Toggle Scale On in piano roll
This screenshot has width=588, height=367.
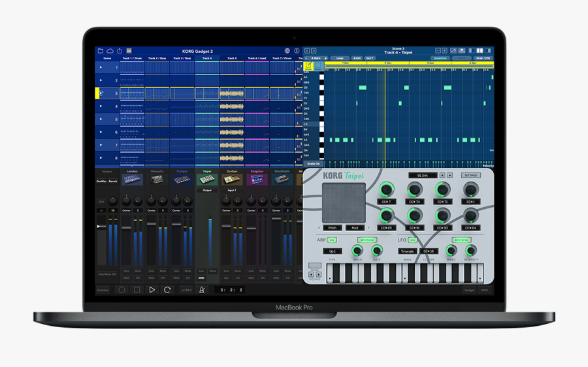[x=314, y=164]
